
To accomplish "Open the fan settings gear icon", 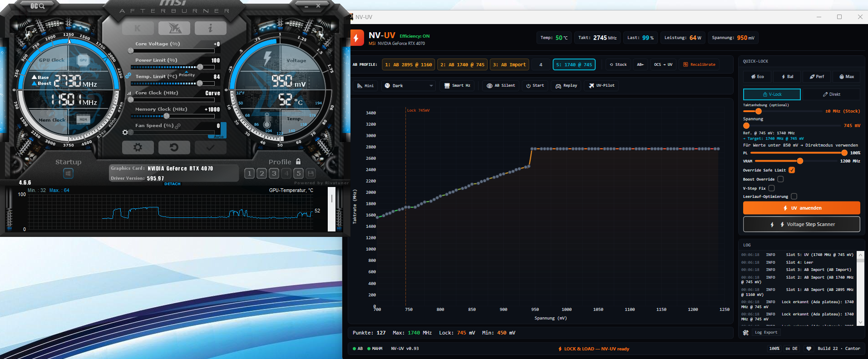I will click(125, 132).
